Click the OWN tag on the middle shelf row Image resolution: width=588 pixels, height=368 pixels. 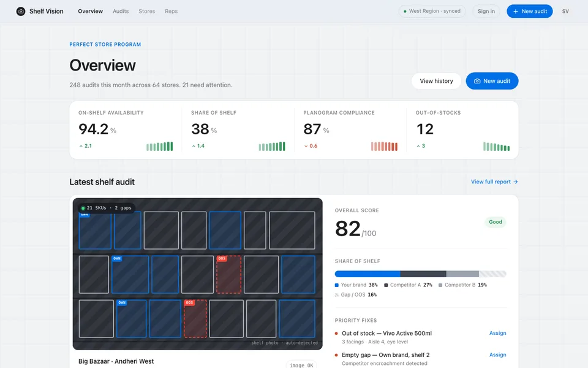pos(117,258)
